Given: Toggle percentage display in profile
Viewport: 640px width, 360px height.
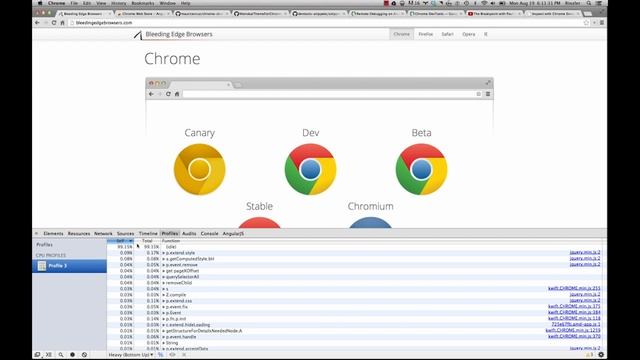Looking at the screenshot, I should pos(160,355).
